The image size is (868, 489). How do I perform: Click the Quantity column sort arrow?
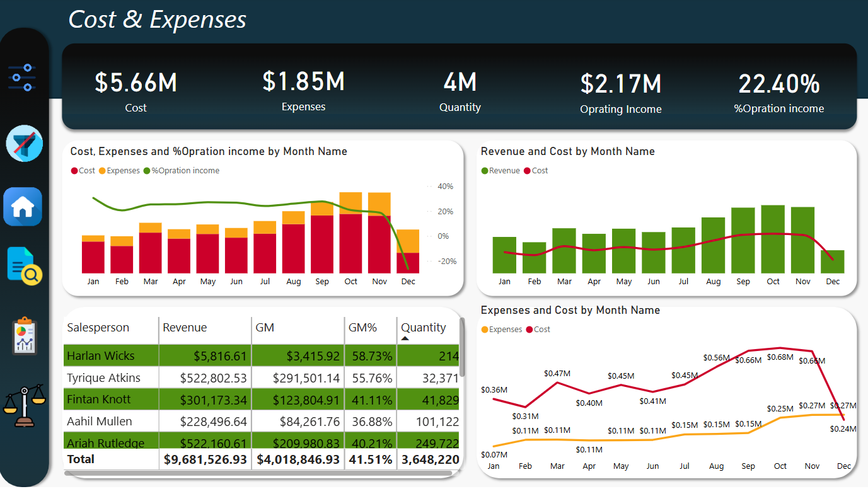405,338
